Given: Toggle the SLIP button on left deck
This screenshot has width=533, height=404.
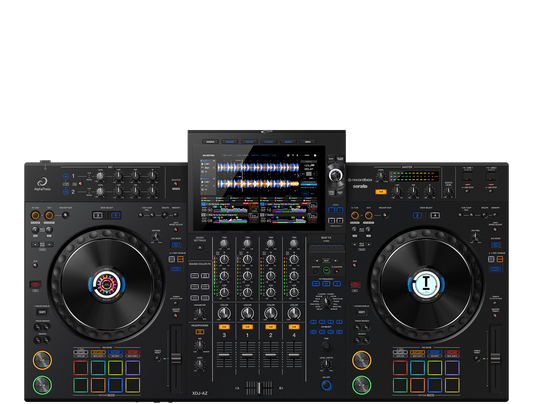Looking at the screenshot, I should coord(35,265).
